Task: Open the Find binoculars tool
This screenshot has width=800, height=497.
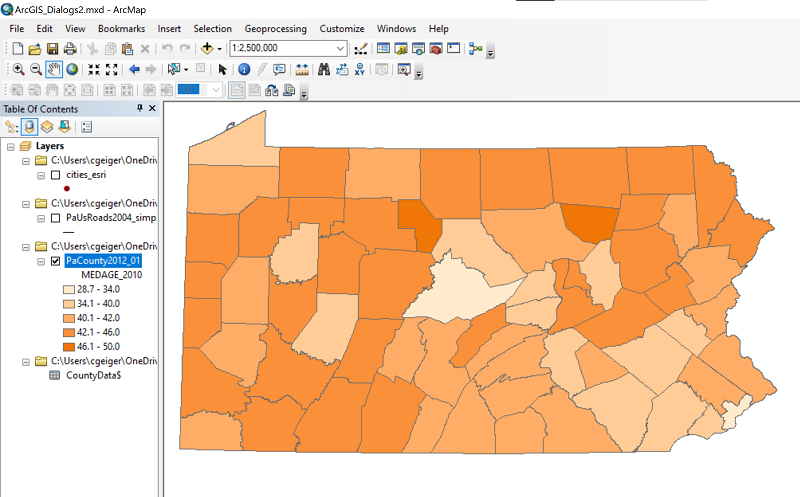Action: coord(324,69)
